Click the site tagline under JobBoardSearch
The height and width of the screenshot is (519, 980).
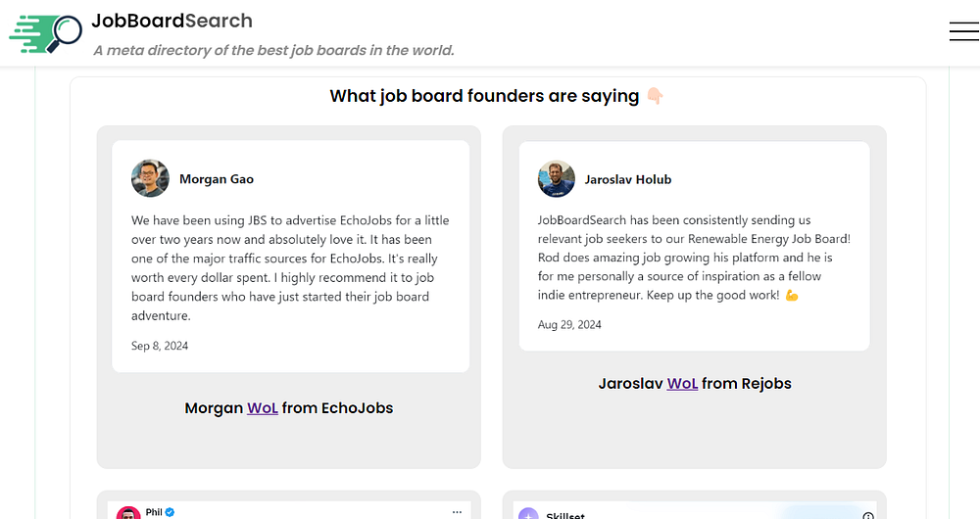click(x=273, y=50)
